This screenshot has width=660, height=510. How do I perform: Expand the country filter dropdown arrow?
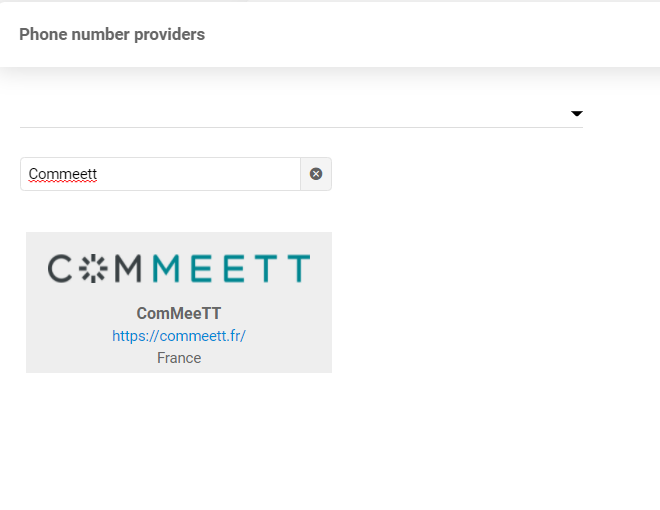576,113
